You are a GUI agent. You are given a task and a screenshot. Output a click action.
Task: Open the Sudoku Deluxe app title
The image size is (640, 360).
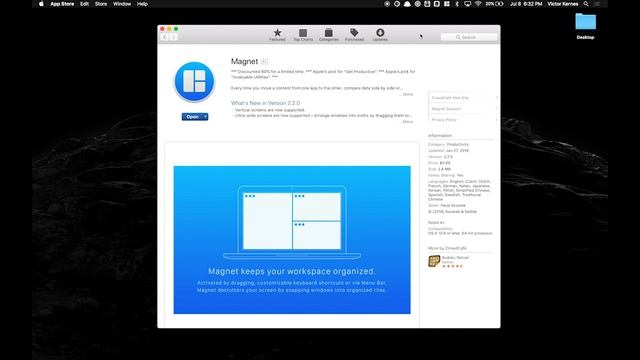[456, 258]
